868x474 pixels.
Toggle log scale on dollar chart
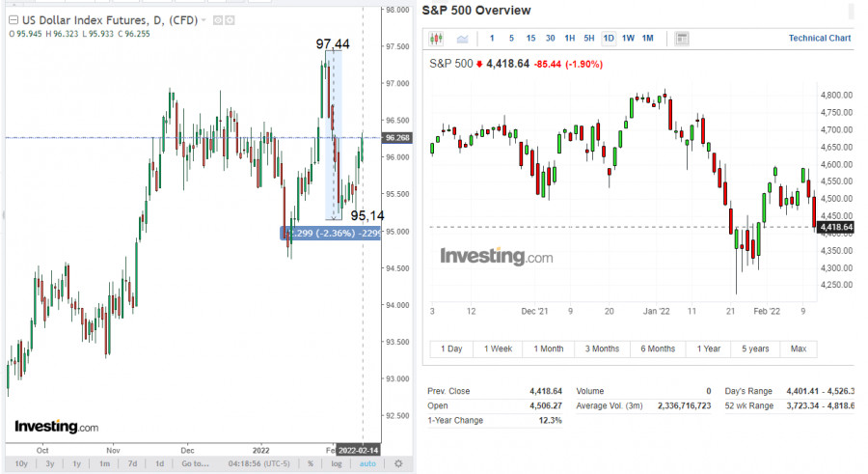(x=336, y=463)
